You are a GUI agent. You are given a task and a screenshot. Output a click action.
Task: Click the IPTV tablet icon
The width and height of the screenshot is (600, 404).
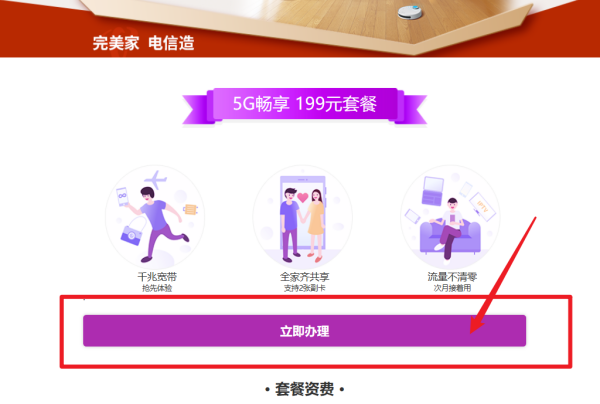(x=482, y=207)
